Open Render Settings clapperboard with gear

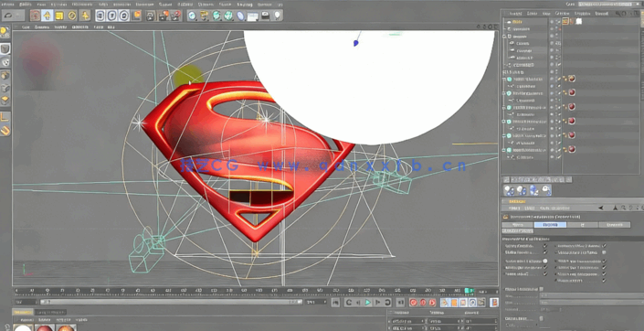(x=175, y=16)
